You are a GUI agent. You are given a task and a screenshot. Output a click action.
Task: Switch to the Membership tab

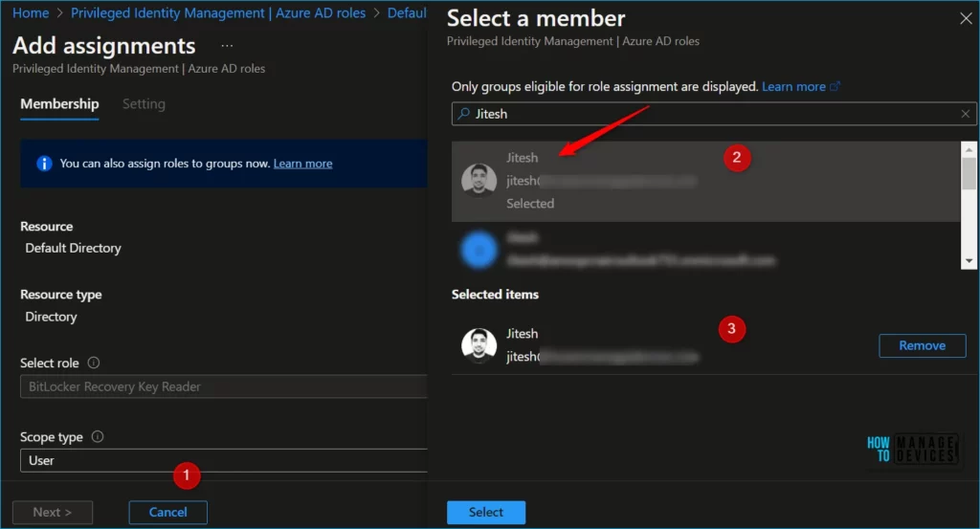coord(59,103)
